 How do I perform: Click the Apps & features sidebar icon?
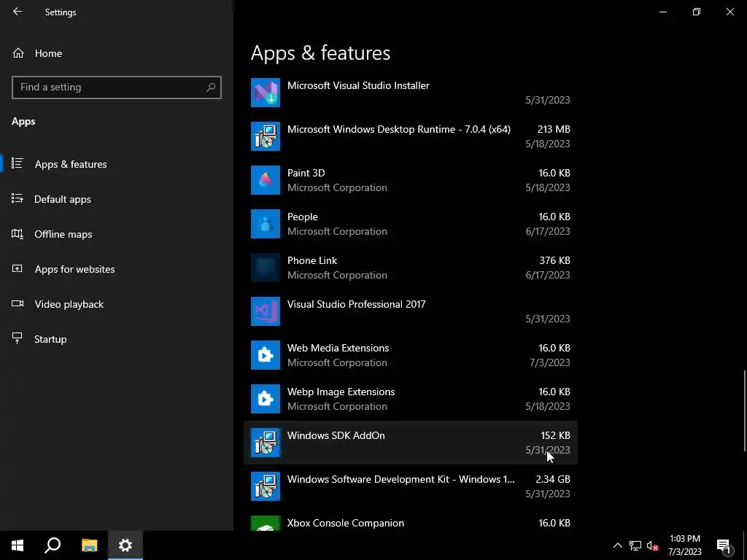point(18,163)
